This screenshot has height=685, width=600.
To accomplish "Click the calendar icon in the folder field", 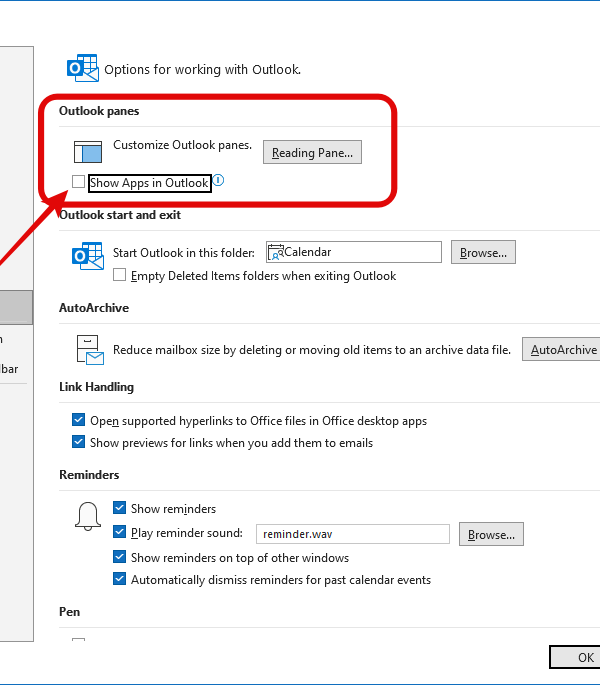I will 276,253.
